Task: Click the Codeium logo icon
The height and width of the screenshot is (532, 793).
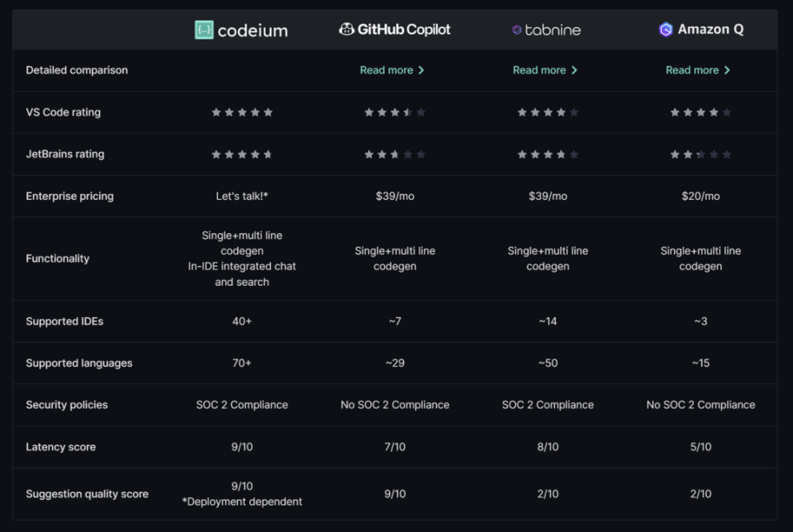Action: tap(204, 31)
